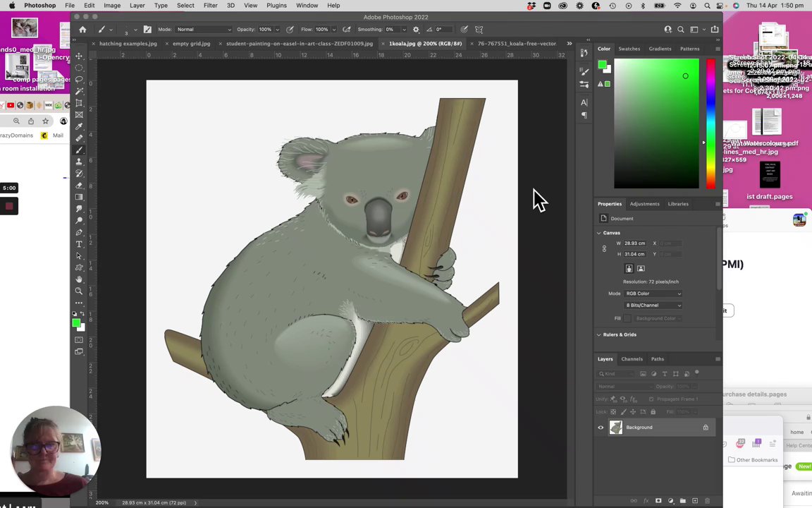Switch to the Channels tab
The width and height of the screenshot is (812, 508).
pyautogui.click(x=632, y=359)
